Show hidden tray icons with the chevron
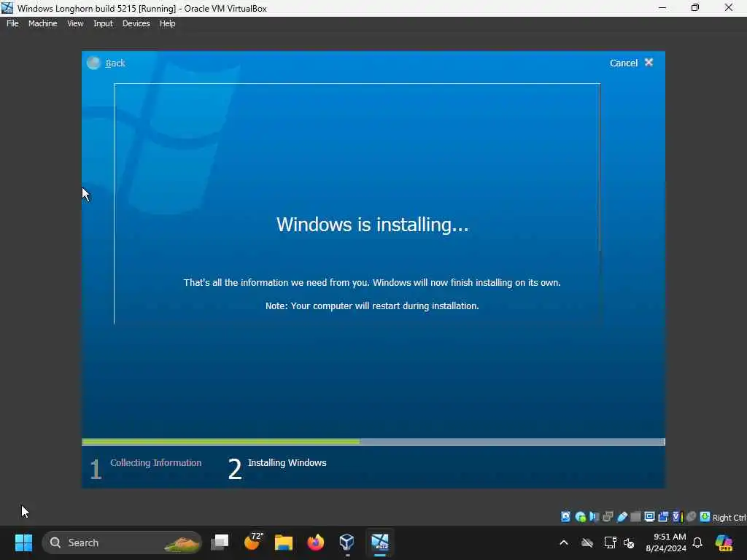Viewport: 747px width, 560px height. coord(564,542)
